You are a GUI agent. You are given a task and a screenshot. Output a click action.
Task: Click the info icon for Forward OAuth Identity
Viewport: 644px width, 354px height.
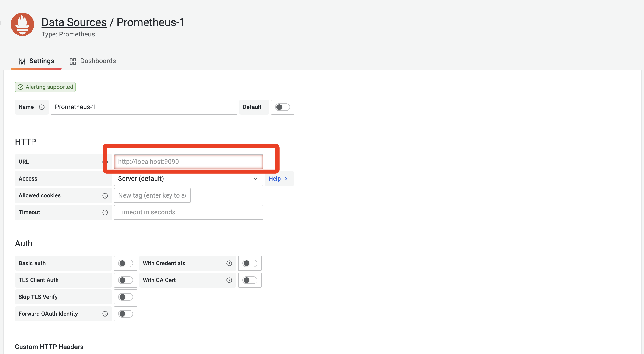click(105, 314)
